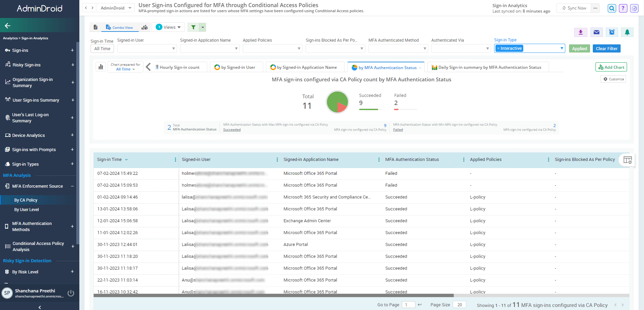
Task: Click the Add Chart button
Action: pyautogui.click(x=611, y=67)
